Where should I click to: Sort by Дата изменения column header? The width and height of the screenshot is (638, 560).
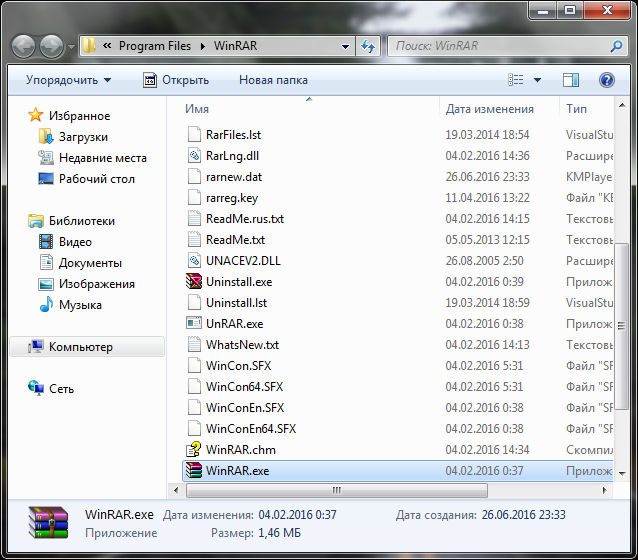[x=489, y=109]
